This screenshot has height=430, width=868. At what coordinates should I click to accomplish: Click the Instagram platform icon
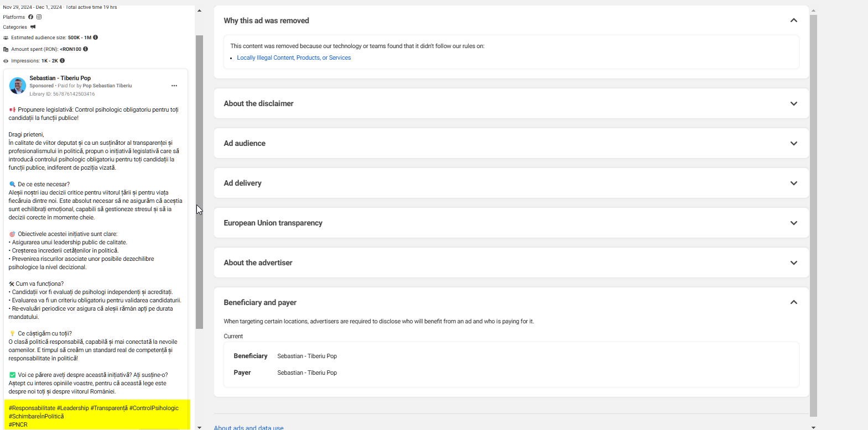point(39,17)
